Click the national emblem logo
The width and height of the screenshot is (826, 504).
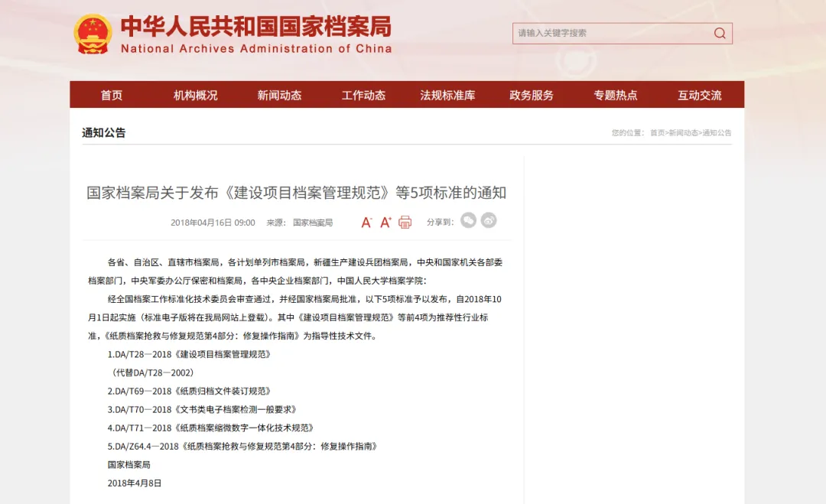[93, 34]
